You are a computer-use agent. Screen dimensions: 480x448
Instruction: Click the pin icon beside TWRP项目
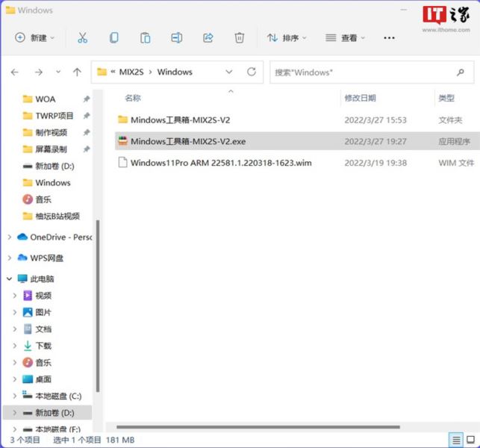tap(87, 116)
